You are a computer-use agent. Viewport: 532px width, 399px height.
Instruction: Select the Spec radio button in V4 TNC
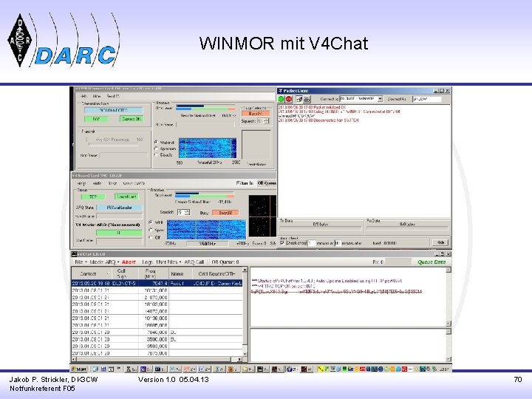click(x=151, y=230)
